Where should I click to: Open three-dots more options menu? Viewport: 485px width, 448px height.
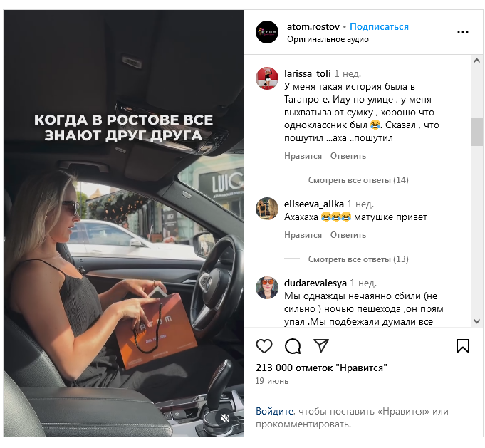[462, 32]
